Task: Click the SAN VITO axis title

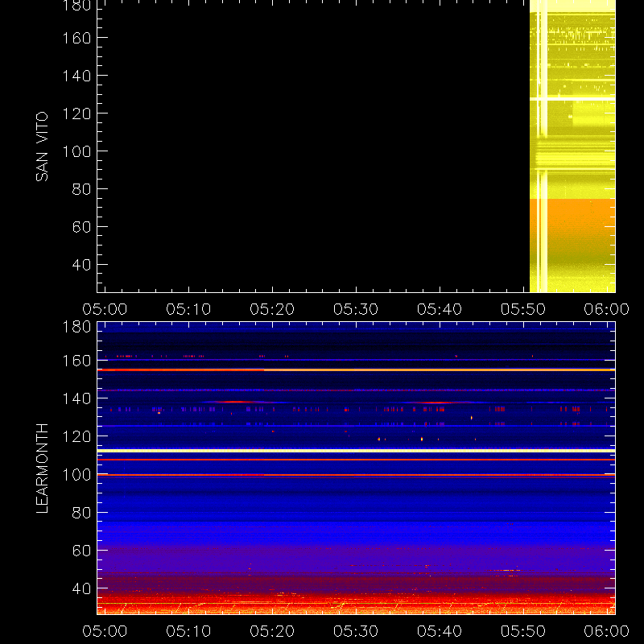Action: click(x=42, y=147)
